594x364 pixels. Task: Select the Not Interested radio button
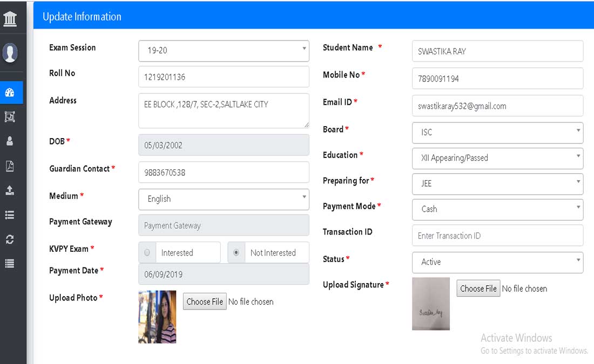pos(236,252)
